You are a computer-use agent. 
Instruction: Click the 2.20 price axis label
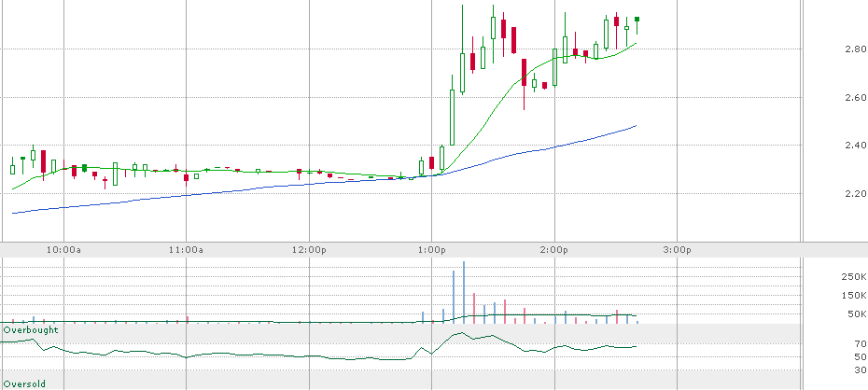(x=855, y=194)
